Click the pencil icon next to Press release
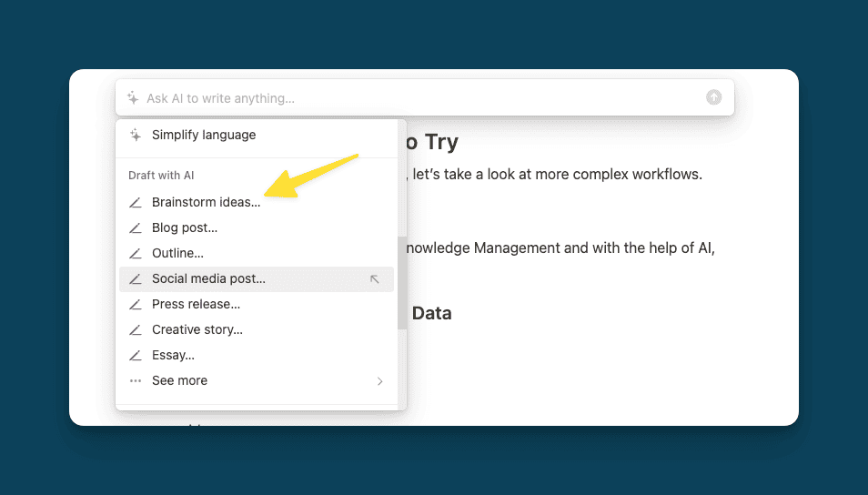The image size is (868, 495). (136, 304)
